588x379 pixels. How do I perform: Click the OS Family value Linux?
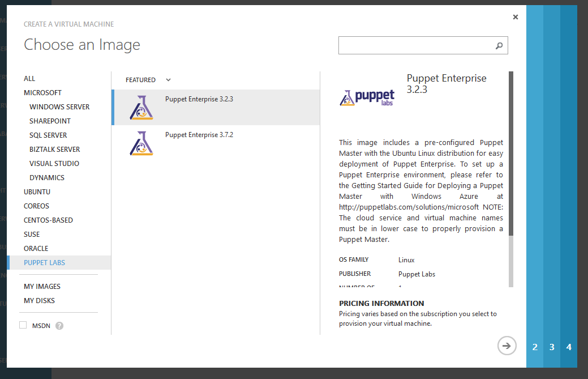406,260
